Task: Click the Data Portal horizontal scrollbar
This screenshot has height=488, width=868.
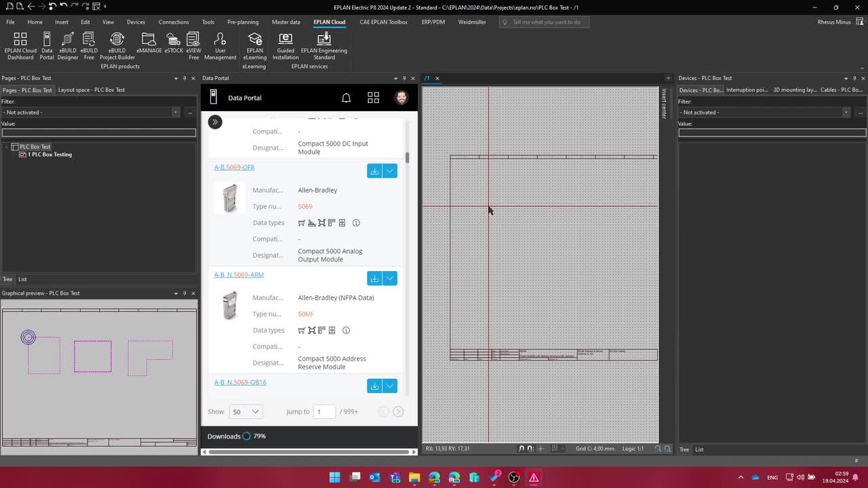Action: coord(309,451)
